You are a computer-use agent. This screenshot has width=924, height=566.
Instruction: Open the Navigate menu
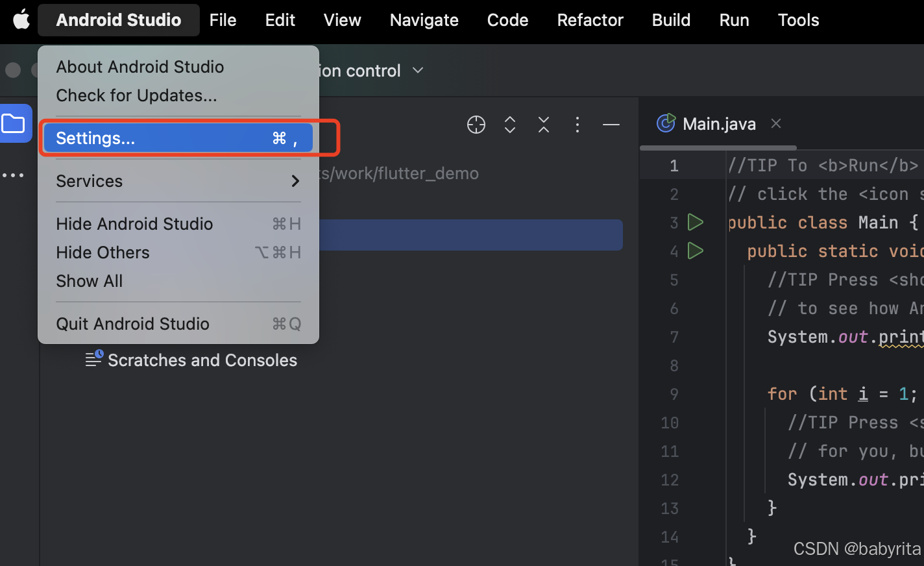(x=424, y=20)
